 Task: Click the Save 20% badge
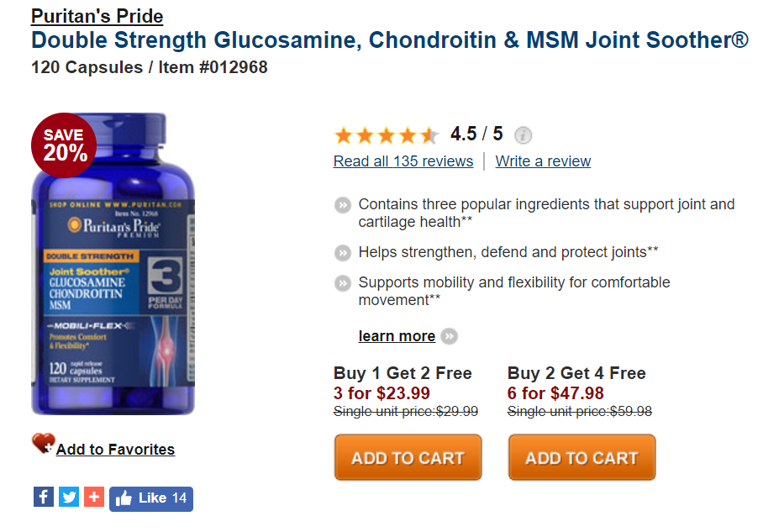pos(64,145)
